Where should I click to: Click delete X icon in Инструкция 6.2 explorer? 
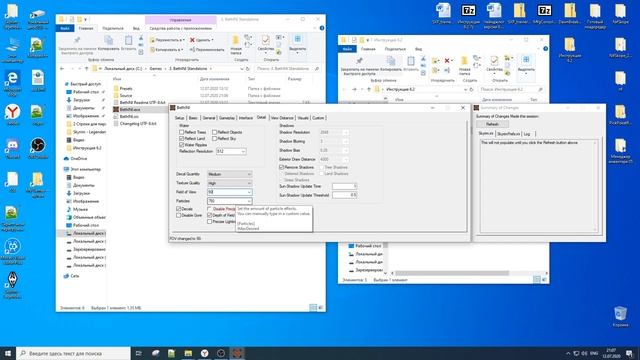click(x=447, y=60)
